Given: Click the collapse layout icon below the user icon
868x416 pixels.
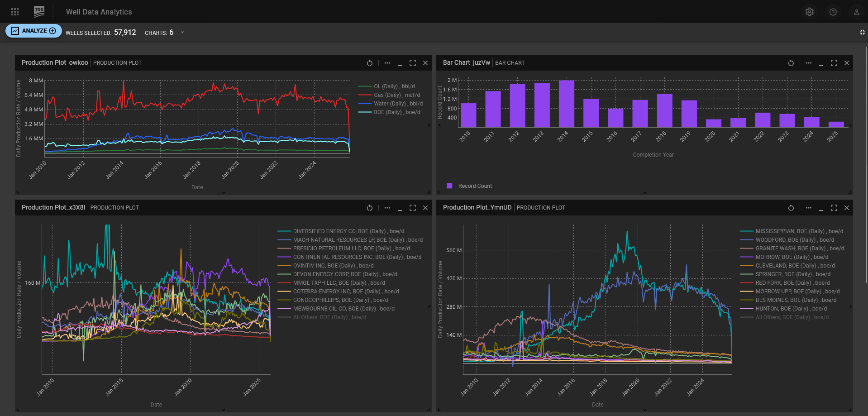Looking at the screenshot, I should point(862,32).
